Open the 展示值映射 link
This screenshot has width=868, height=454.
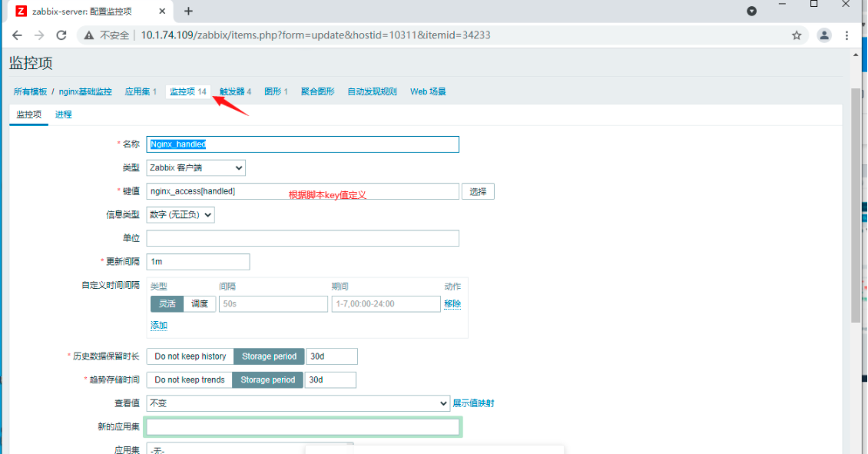473,403
